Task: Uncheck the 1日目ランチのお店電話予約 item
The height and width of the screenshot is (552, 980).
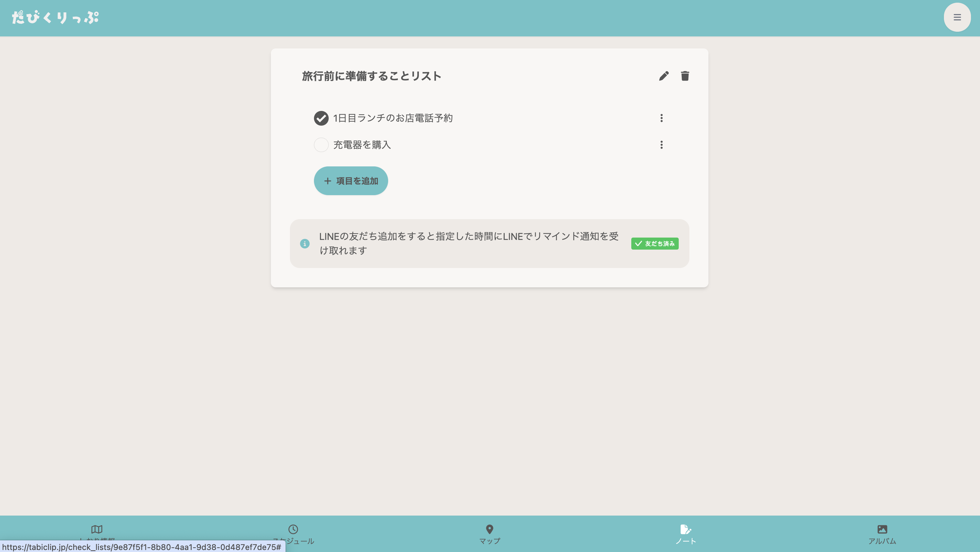Action: point(321,118)
